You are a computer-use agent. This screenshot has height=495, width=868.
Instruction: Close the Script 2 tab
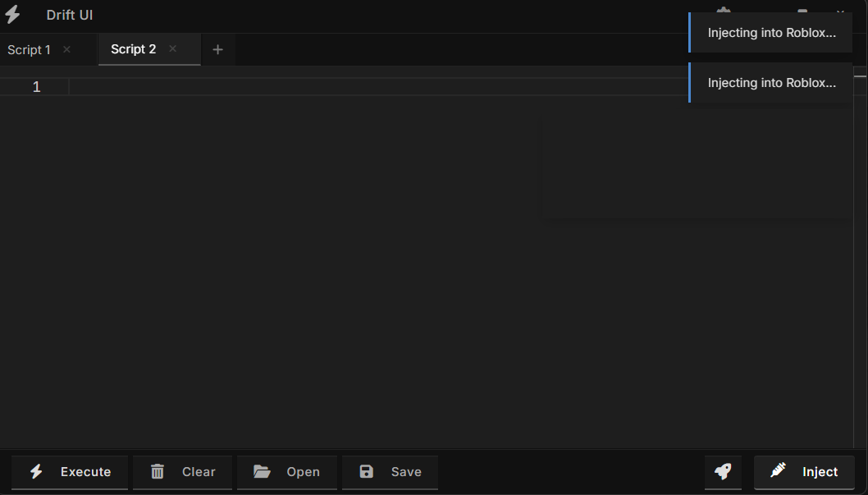173,48
